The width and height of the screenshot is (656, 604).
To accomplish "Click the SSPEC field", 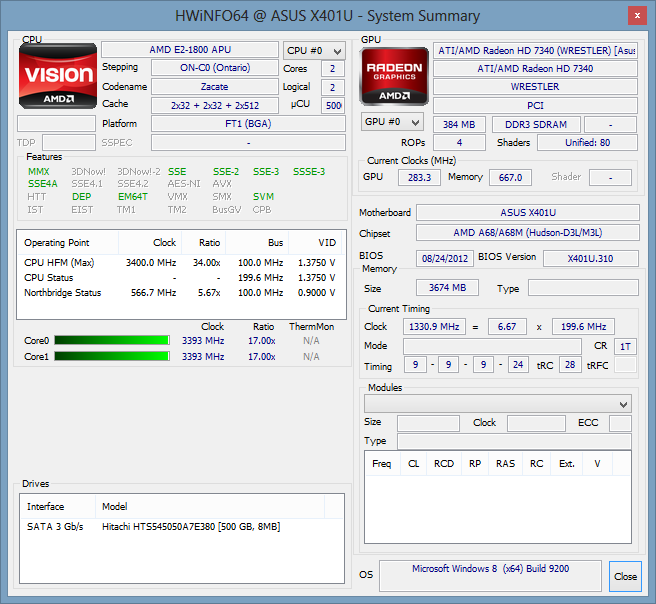I will coord(248,143).
